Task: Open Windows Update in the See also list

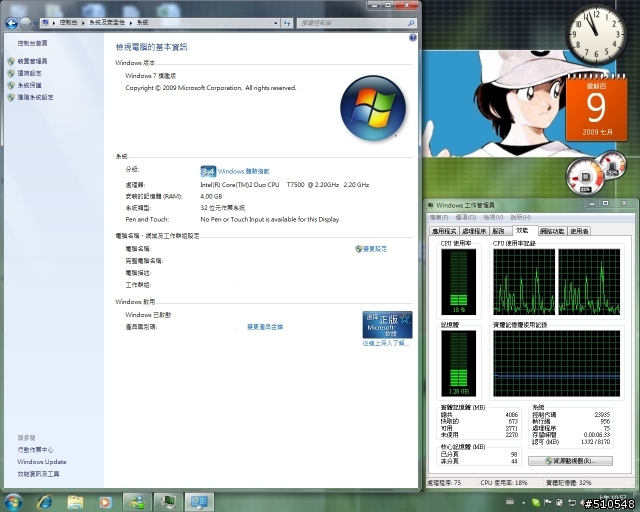Action: pyautogui.click(x=42, y=462)
